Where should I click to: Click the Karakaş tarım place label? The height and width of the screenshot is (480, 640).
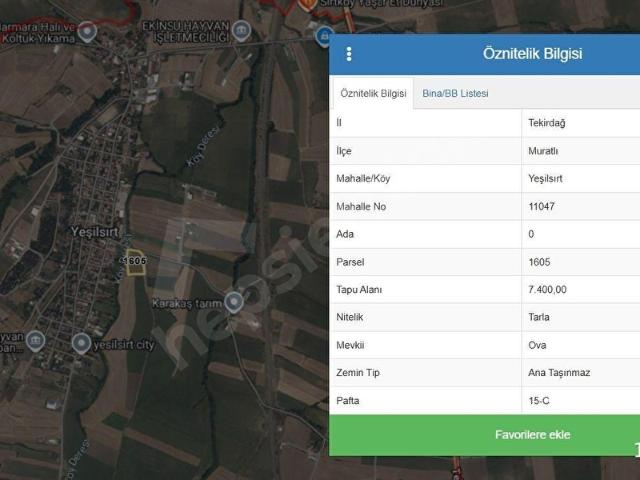[187, 303]
